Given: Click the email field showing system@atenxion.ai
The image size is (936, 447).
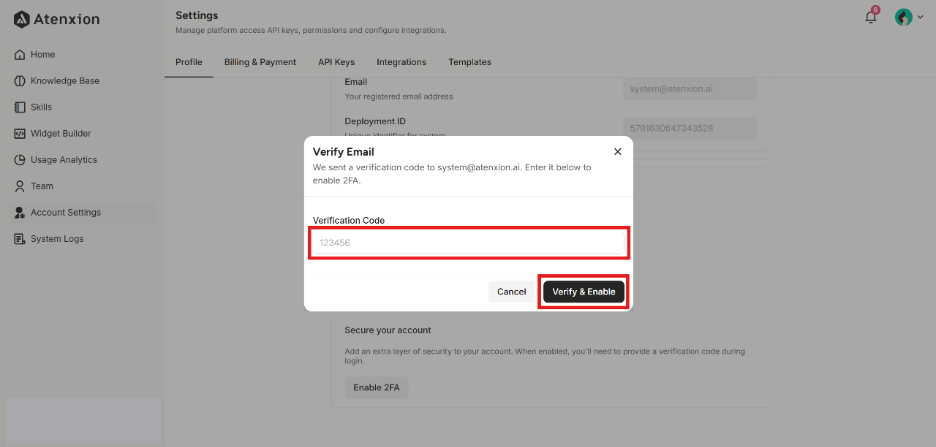Looking at the screenshot, I should 690,89.
